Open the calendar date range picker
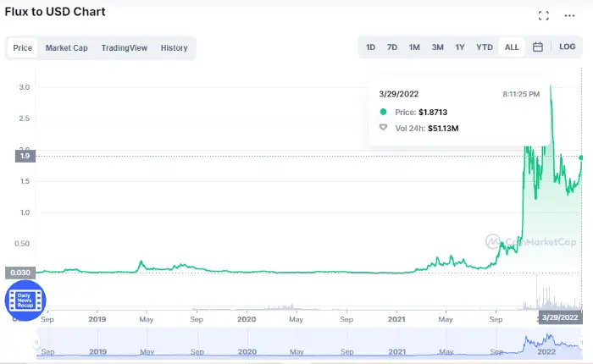The image size is (593, 364). (537, 47)
